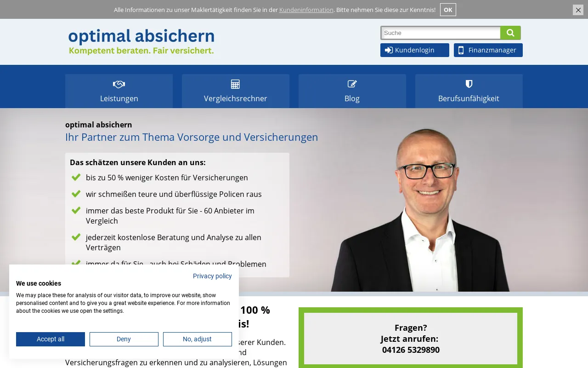Open the Blog menu item
Image resolution: width=588 pixels, height=368 pixels.
click(x=352, y=91)
